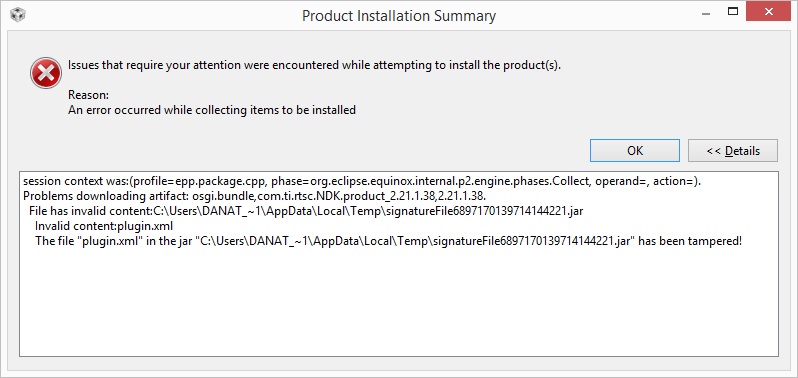798x378 pixels.
Task: Collapse details with the << Details button
Action: tap(732, 151)
